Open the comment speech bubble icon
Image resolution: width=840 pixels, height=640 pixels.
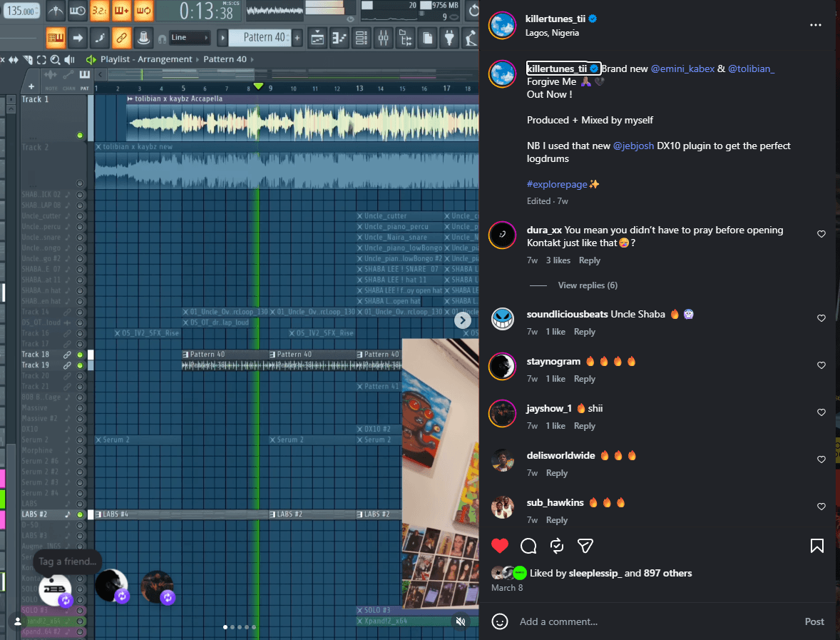(x=528, y=546)
